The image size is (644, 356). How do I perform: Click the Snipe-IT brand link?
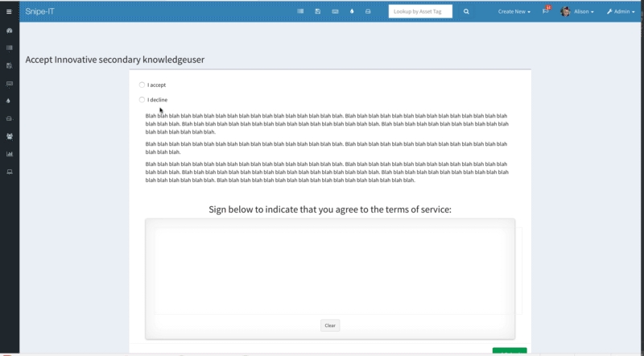[39, 12]
